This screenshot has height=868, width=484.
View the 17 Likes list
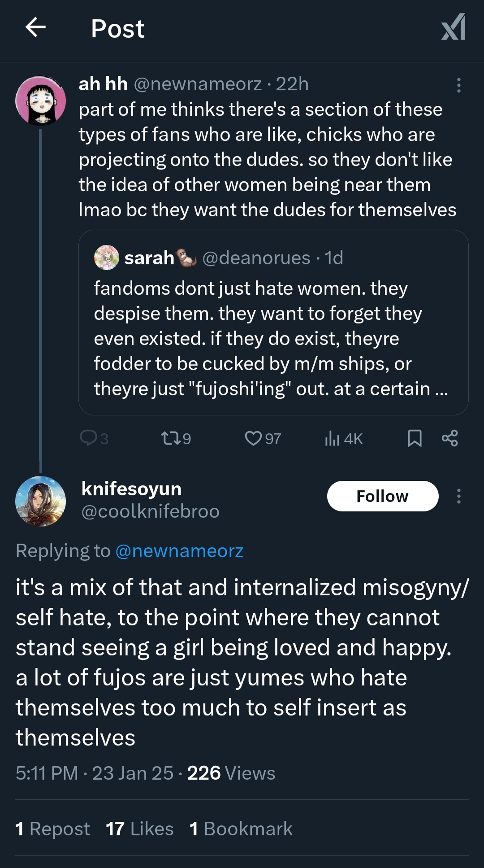tap(139, 829)
